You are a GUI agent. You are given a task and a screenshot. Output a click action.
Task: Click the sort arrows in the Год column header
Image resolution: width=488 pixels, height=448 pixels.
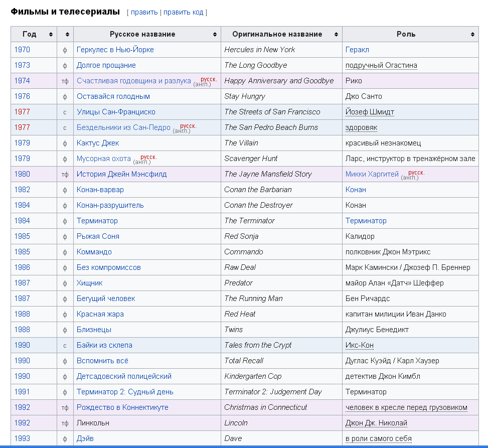click(51, 35)
